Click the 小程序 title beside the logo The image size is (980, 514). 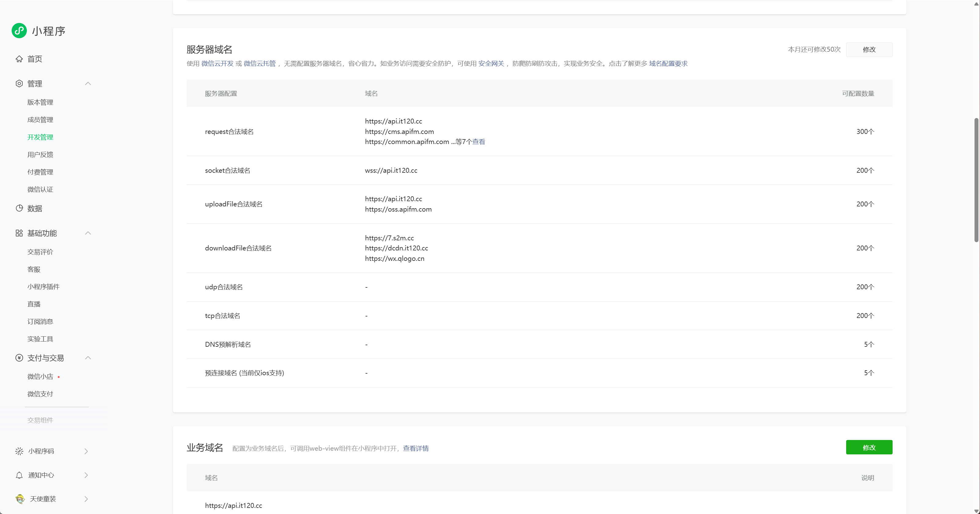(x=49, y=31)
